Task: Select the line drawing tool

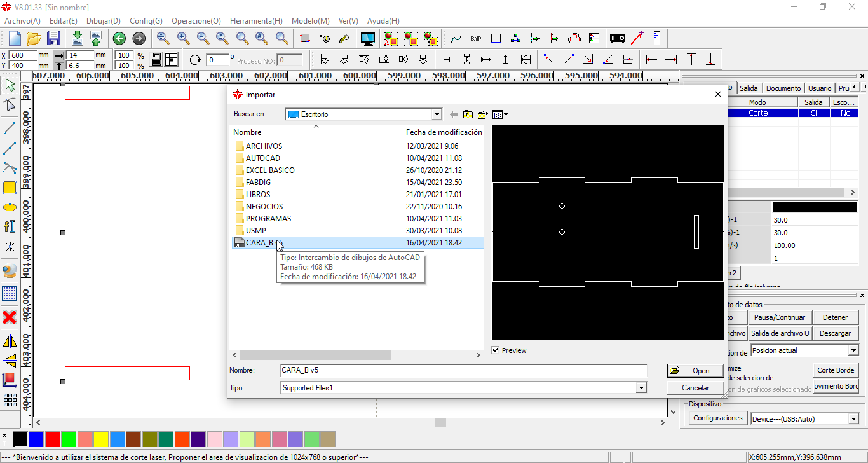Action: (x=10, y=128)
